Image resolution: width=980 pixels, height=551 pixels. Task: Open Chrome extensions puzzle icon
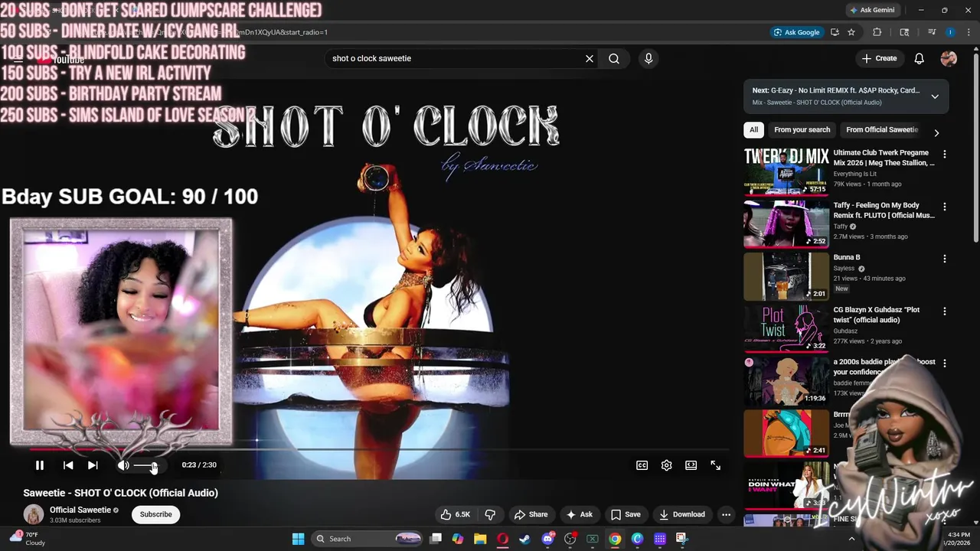click(877, 32)
